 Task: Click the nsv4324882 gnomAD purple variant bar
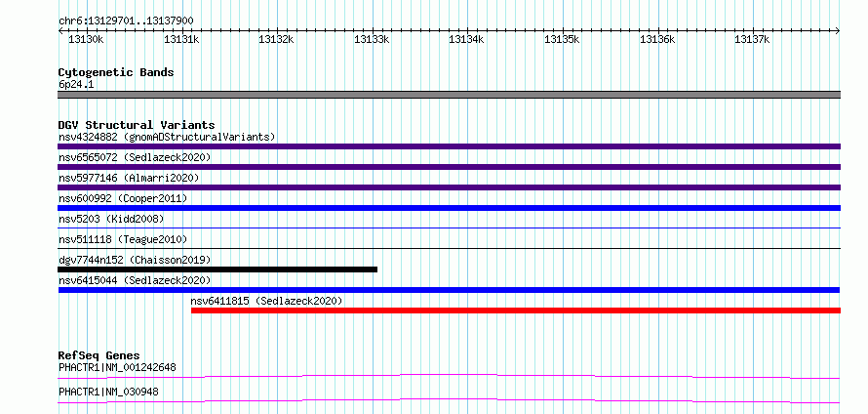[x=449, y=146]
